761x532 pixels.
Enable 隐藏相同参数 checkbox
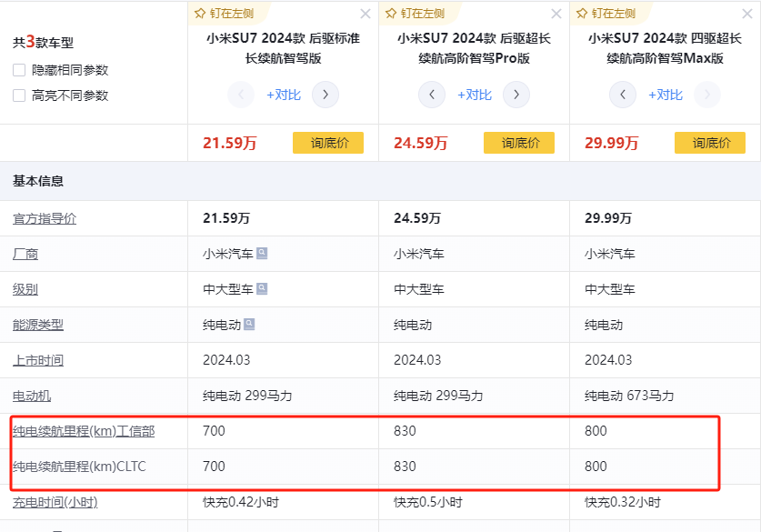(x=19, y=70)
